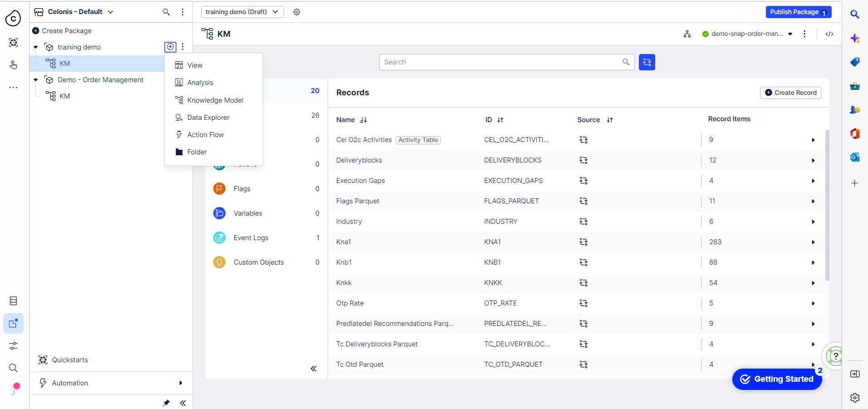Image resolution: width=868 pixels, height=409 pixels.
Task: Select Knowledge Model from the menu
Action: pos(215,100)
